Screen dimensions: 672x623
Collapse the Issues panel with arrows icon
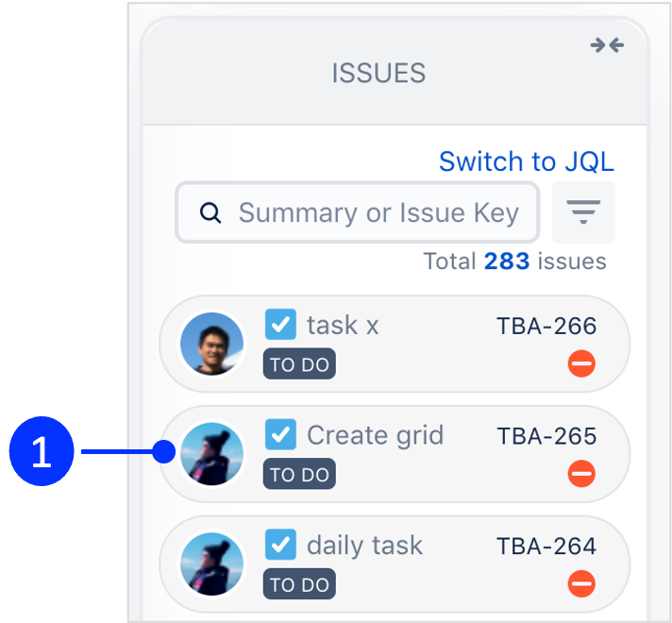(x=607, y=45)
